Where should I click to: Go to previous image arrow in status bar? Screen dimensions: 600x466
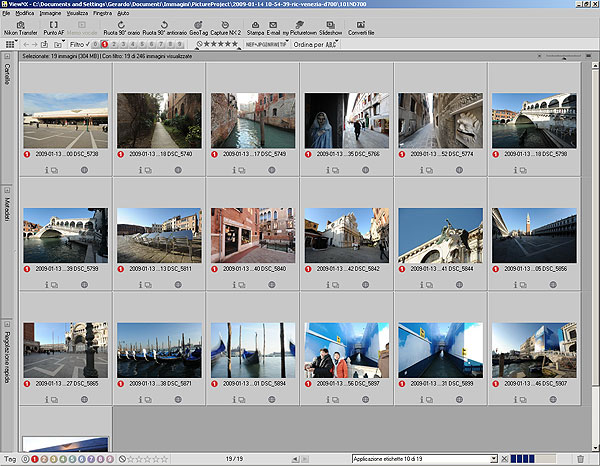(x=295, y=459)
